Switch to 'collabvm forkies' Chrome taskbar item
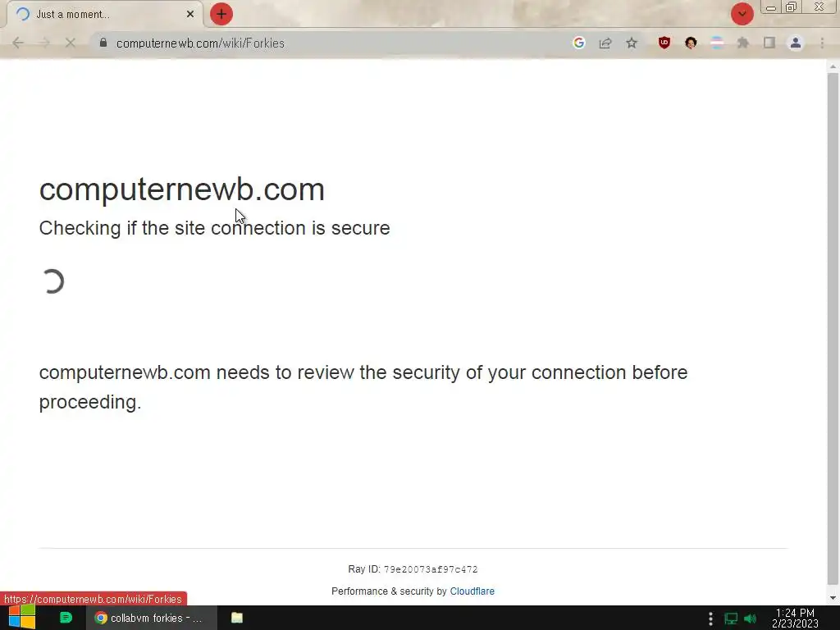The height and width of the screenshot is (630, 840). point(152,618)
